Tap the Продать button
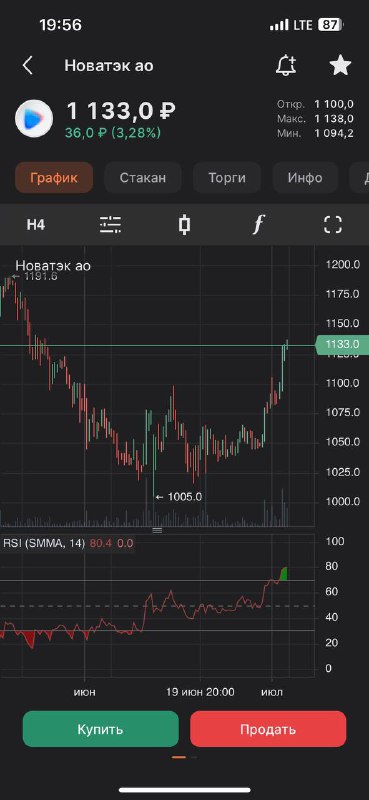The width and height of the screenshot is (369, 800). [268, 729]
